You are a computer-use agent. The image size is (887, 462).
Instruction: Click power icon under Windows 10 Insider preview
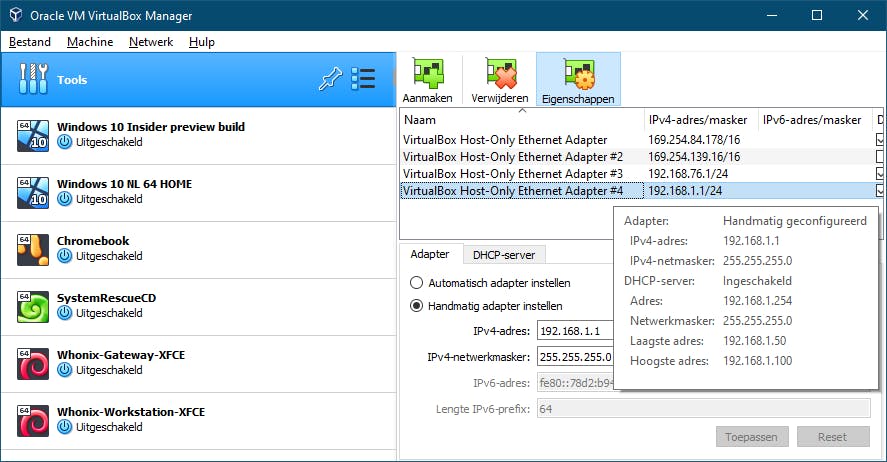pos(65,142)
